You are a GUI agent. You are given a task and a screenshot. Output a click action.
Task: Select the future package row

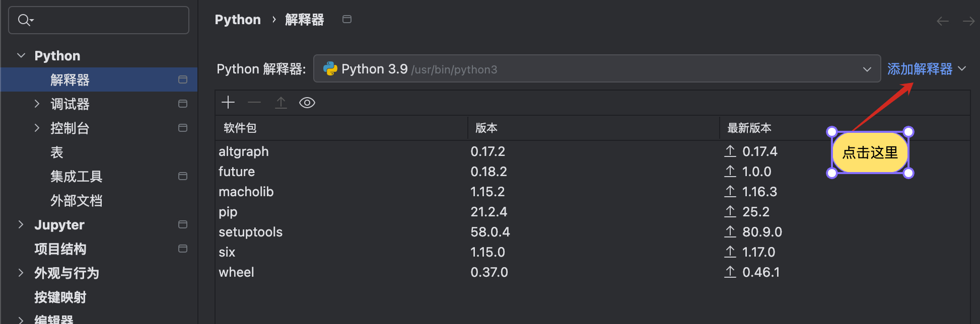click(593, 171)
